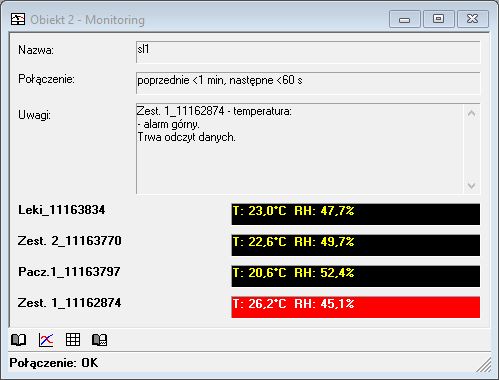Click the window resize grip corner

pyautogui.click(x=484, y=365)
